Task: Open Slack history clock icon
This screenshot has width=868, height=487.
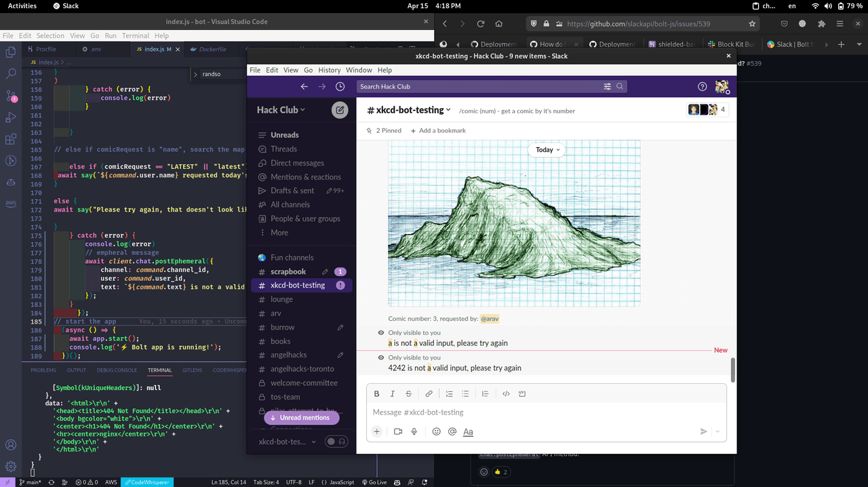Action: [x=340, y=87]
